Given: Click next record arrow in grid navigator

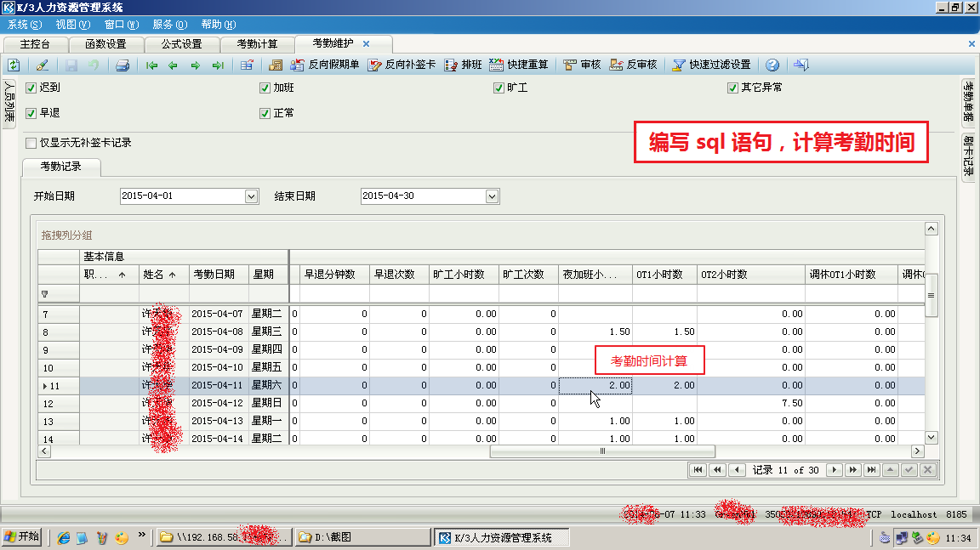Looking at the screenshot, I should point(835,470).
